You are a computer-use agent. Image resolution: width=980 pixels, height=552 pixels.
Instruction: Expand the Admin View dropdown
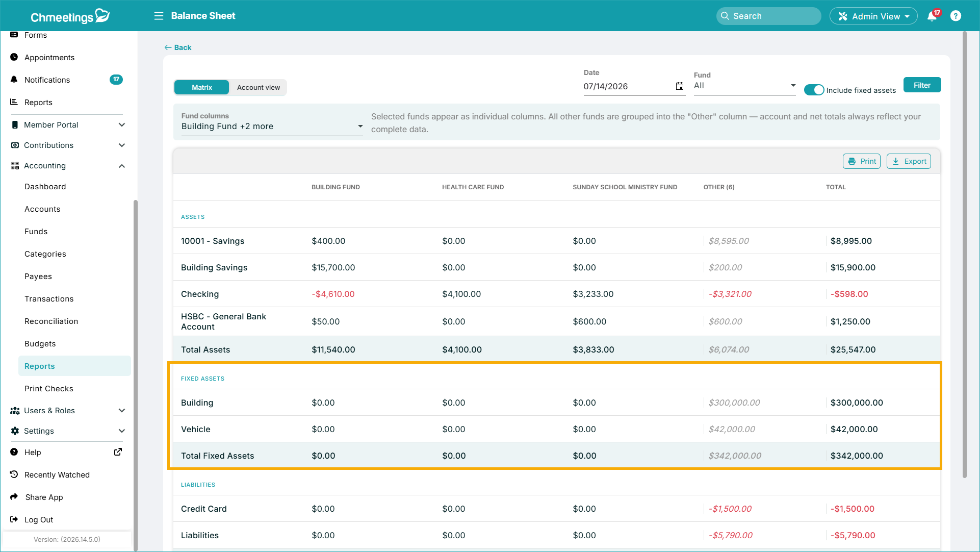(873, 16)
